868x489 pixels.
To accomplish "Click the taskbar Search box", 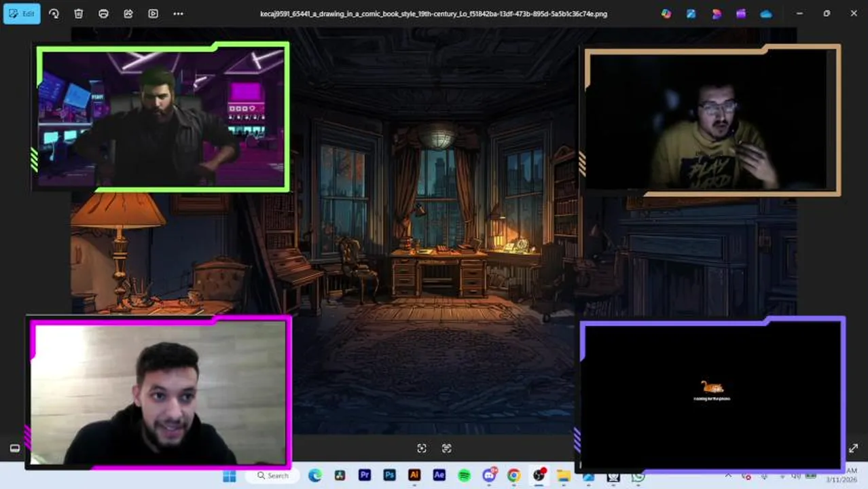I will click(273, 475).
